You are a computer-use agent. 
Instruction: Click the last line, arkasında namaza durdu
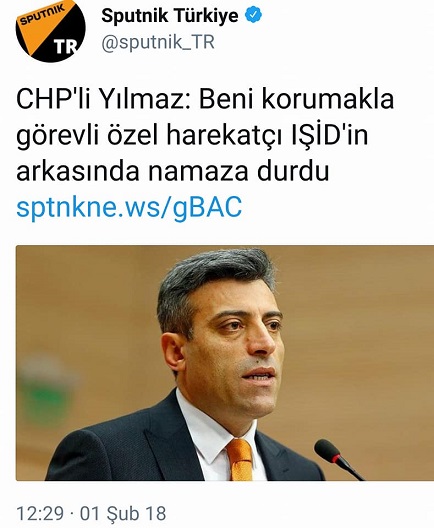point(173,171)
